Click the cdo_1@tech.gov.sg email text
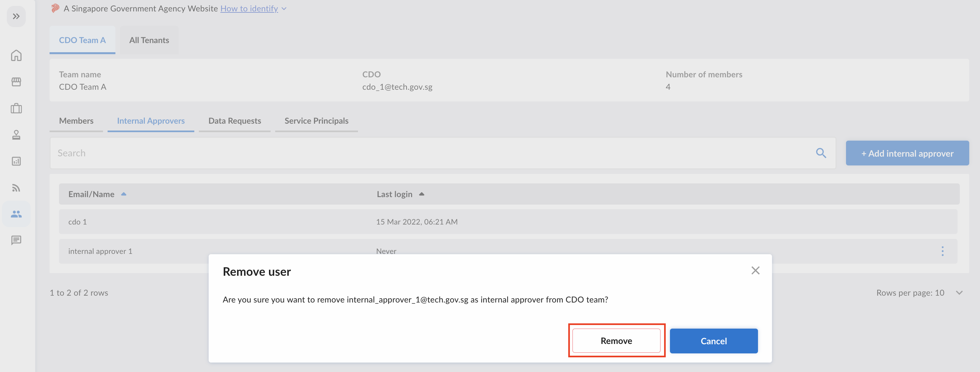Image resolution: width=980 pixels, height=372 pixels. point(397,87)
